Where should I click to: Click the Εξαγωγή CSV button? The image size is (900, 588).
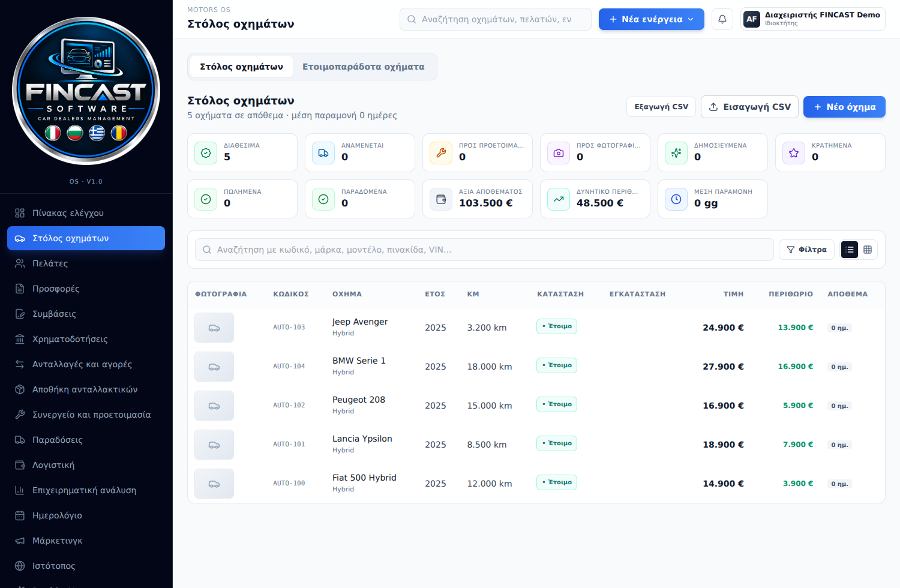coord(661,107)
